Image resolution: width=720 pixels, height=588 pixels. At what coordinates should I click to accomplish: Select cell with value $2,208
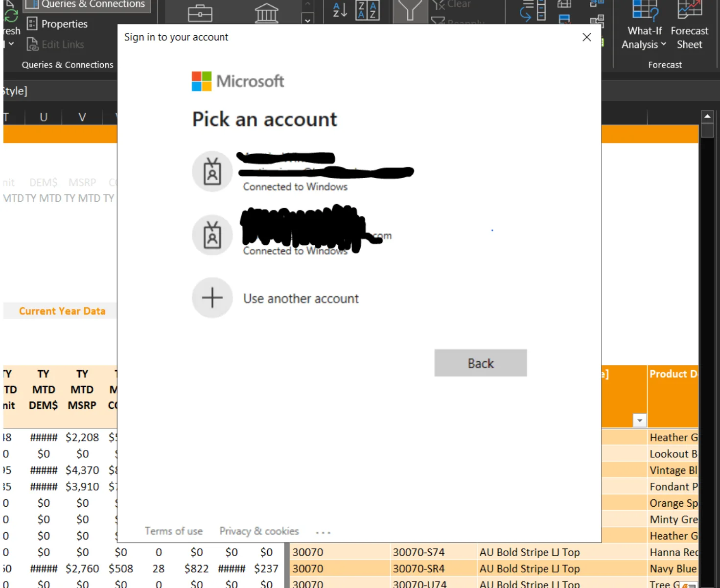click(x=82, y=437)
